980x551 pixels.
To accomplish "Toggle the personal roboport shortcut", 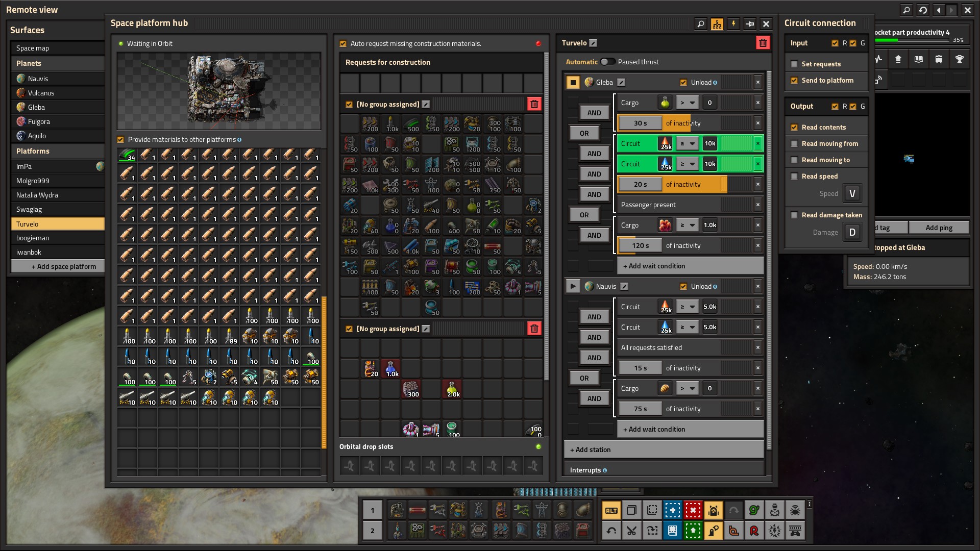I will pyautogui.click(x=713, y=510).
